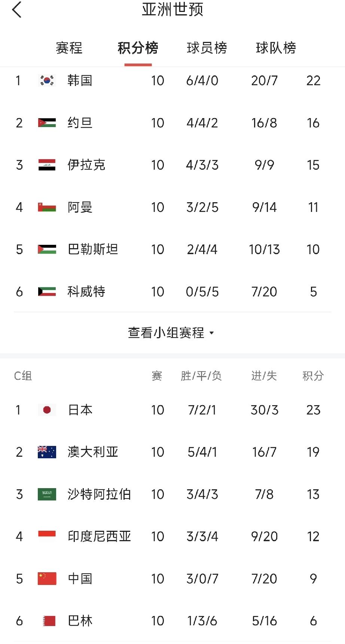345x644 pixels.
Task: Tap the Saudi Arabia flag icon
Action: (x=47, y=494)
